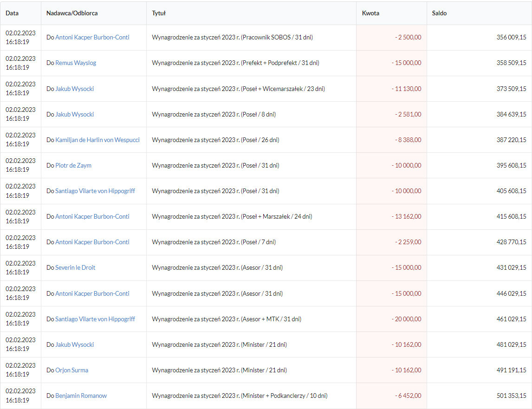Open Antoni Kacper Burbon-Conti link in Pracownik SOBOS row

pyautogui.click(x=92, y=37)
